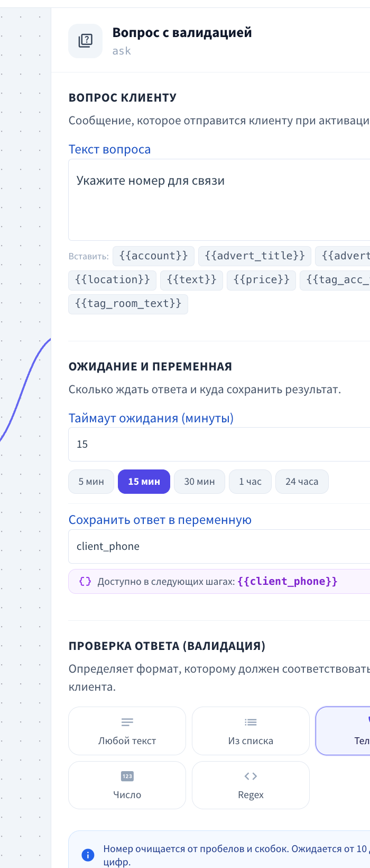
Task: Click the 123 icon in the Число card
Action: pyautogui.click(x=127, y=776)
